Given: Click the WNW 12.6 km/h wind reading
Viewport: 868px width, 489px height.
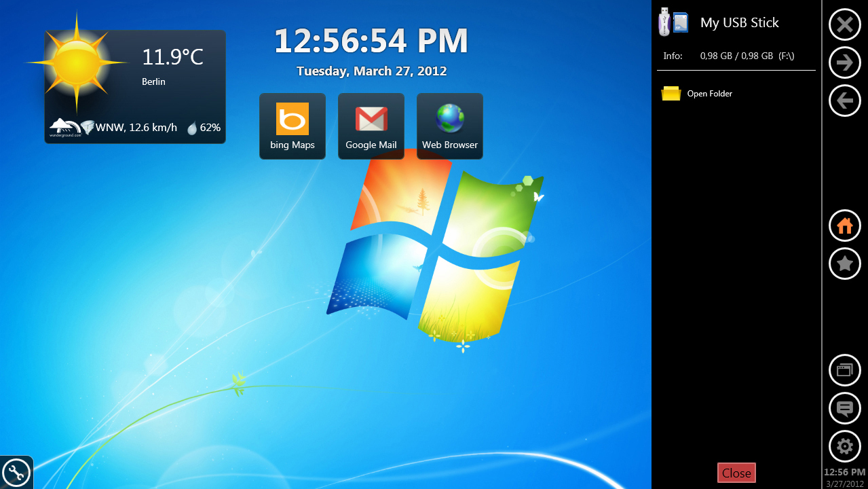Looking at the screenshot, I should pyautogui.click(x=136, y=127).
